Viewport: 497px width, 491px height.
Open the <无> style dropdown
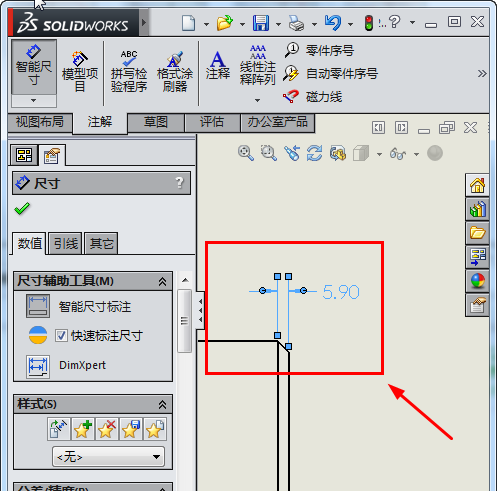pos(108,457)
